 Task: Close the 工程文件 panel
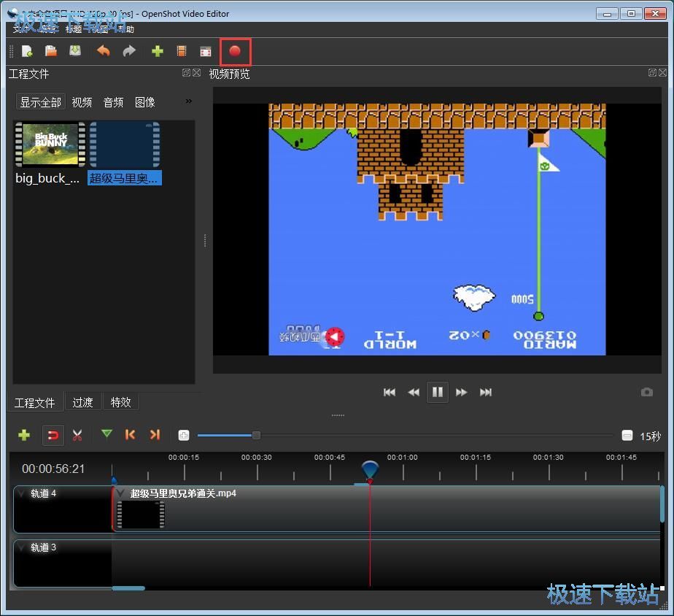(x=196, y=73)
